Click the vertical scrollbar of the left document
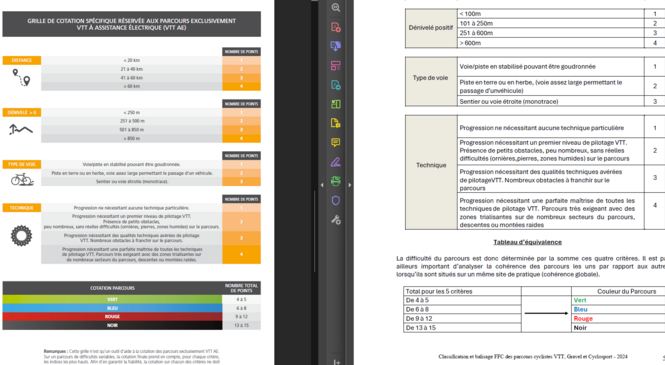The image size is (665, 365). pyautogui.click(x=314, y=231)
